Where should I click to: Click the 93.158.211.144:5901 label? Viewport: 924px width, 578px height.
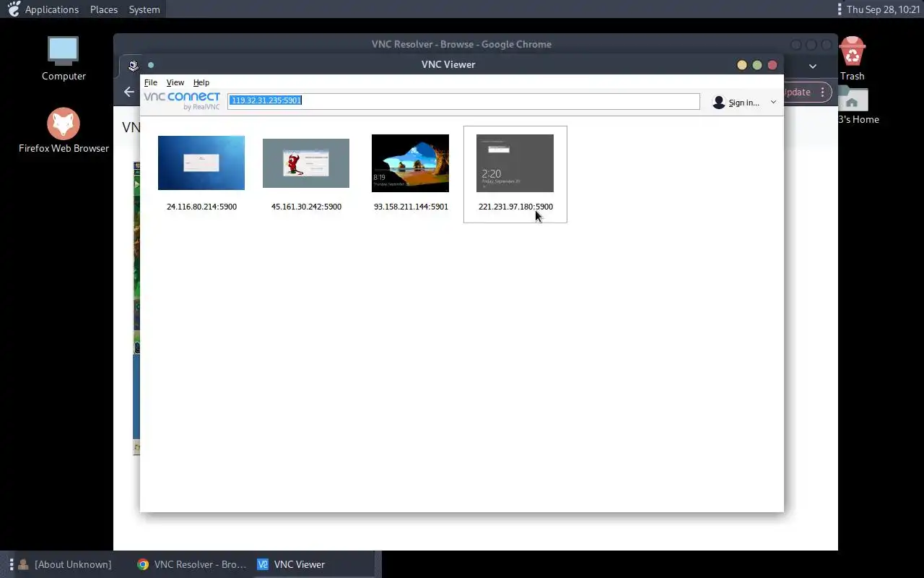pos(411,207)
